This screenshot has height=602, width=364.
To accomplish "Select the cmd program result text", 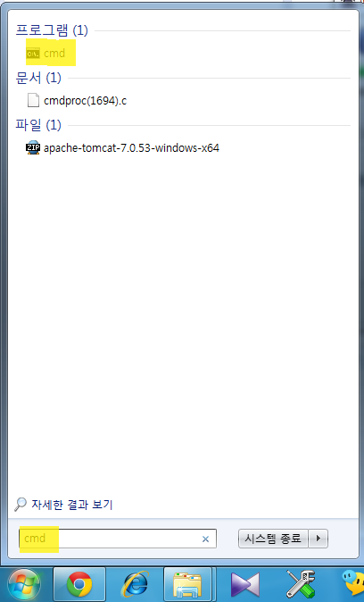I will point(54,53).
